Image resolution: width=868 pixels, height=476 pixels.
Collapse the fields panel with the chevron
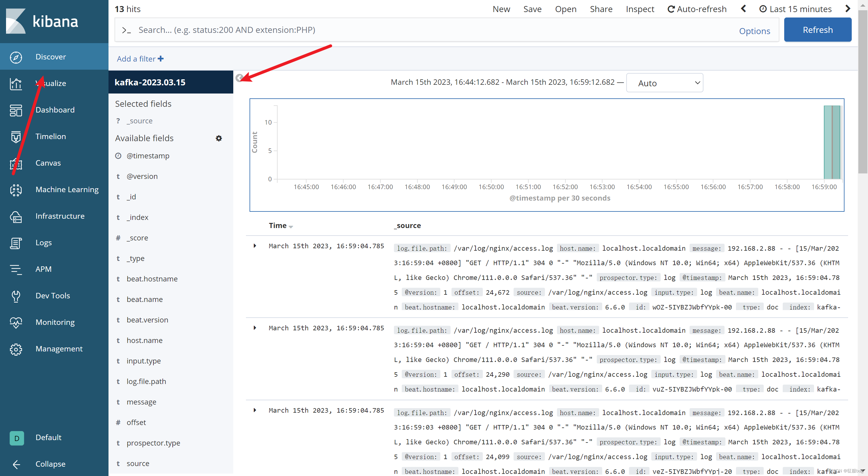click(x=239, y=78)
